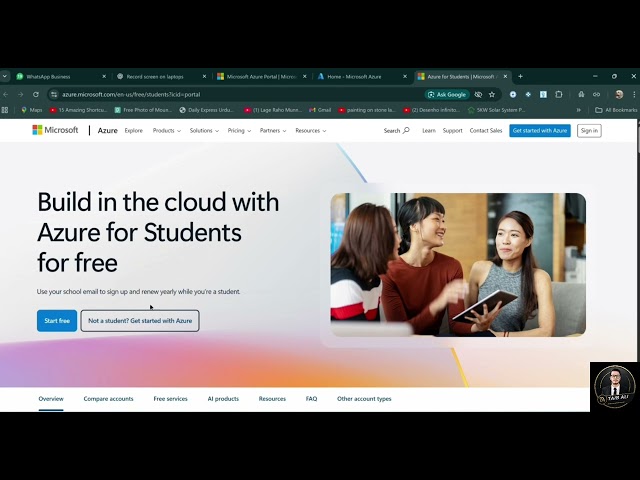Click the browser forward arrow
The width and height of the screenshot is (640, 480).
20,94
